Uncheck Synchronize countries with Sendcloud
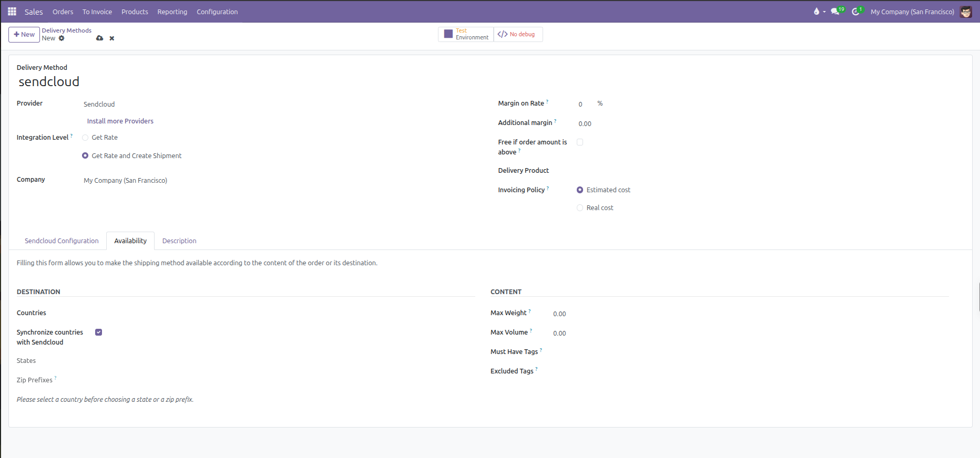980x458 pixels. [98, 332]
